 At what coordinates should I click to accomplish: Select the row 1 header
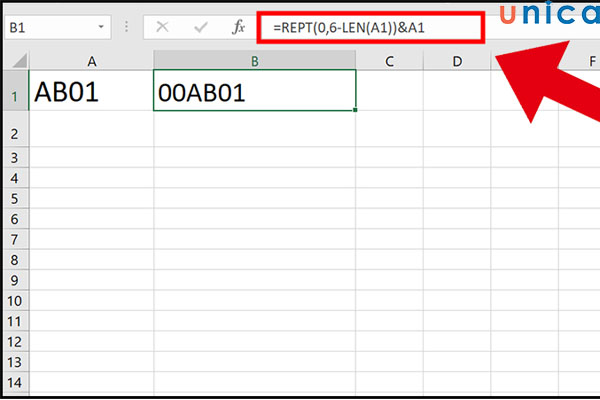click(x=15, y=92)
